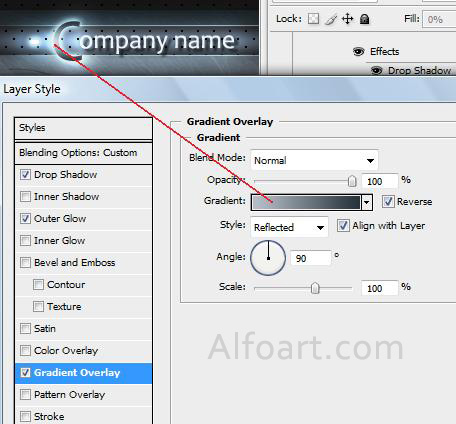
Task: Open the Style Reflected dropdown
Action: (289, 227)
